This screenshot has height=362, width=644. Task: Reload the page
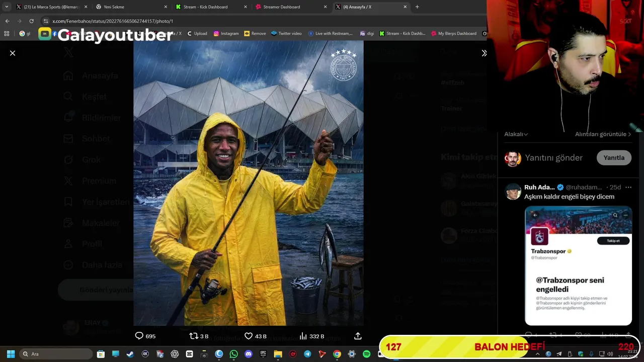coord(31,21)
